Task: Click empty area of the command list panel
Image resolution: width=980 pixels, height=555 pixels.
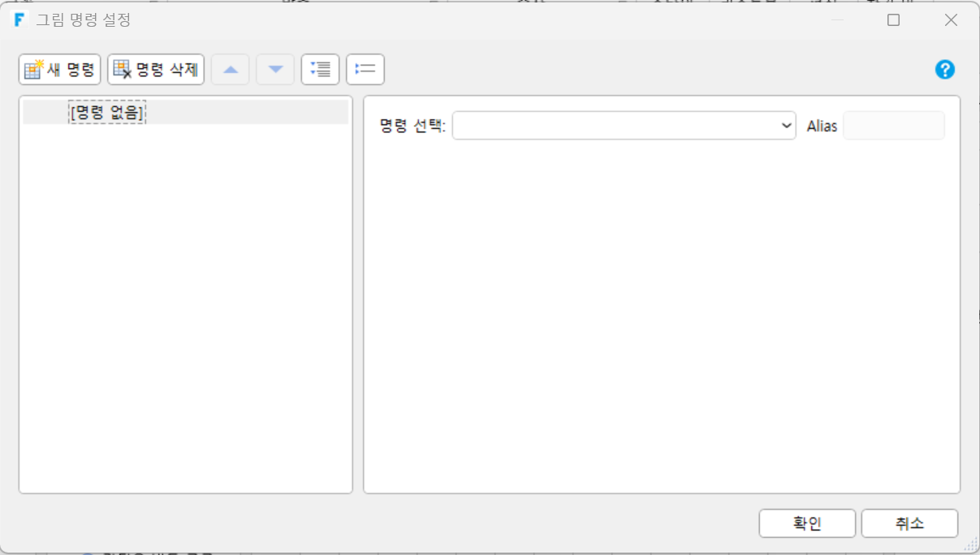Action: 185,308
